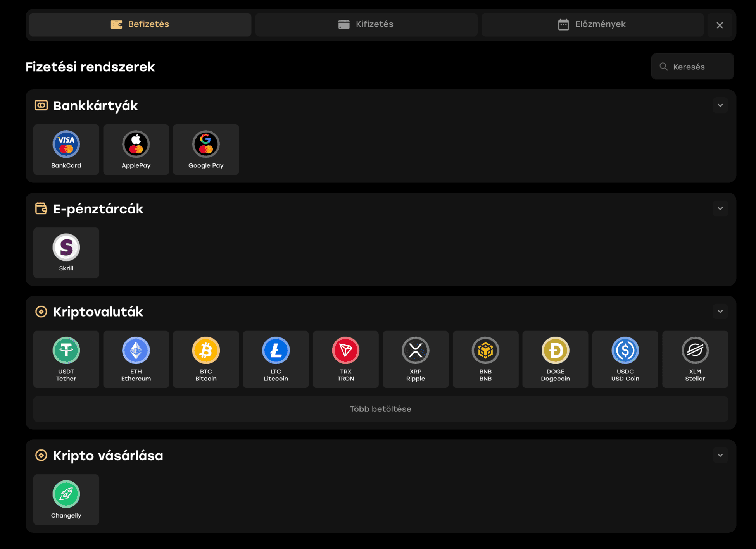Click the magnifier icon in search
This screenshot has width=756, height=549.
click(663, 66)
